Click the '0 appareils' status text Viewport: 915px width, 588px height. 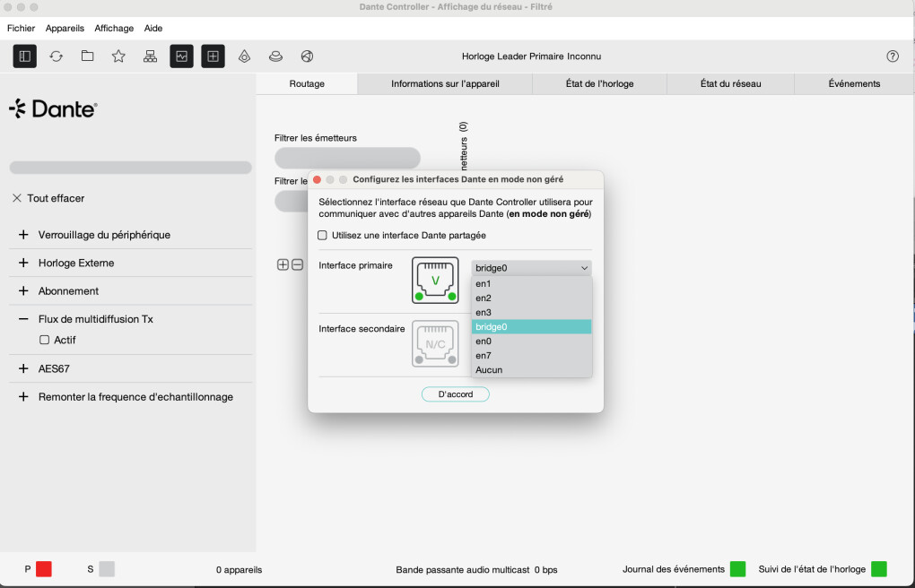(240, 570)
